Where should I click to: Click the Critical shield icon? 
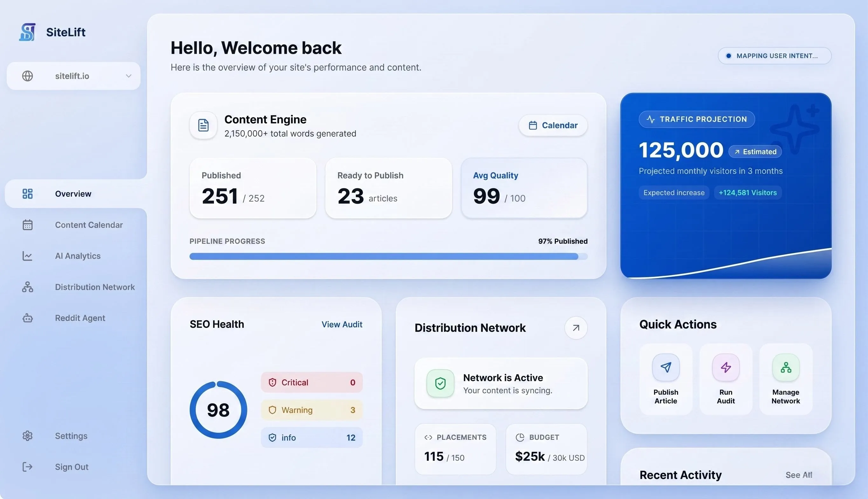click(x=272, y=382)
